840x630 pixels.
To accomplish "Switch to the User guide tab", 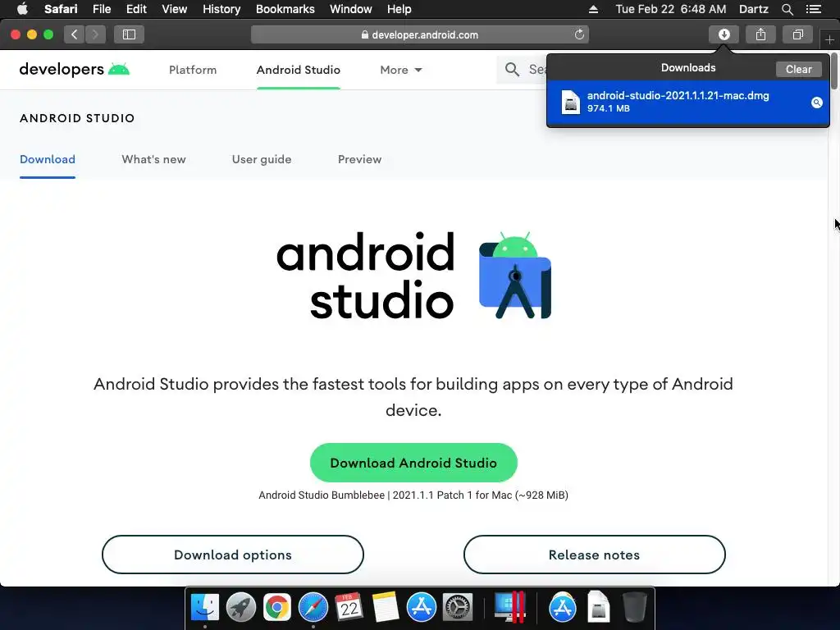I will pyautogui.click(x=262, y=159).
